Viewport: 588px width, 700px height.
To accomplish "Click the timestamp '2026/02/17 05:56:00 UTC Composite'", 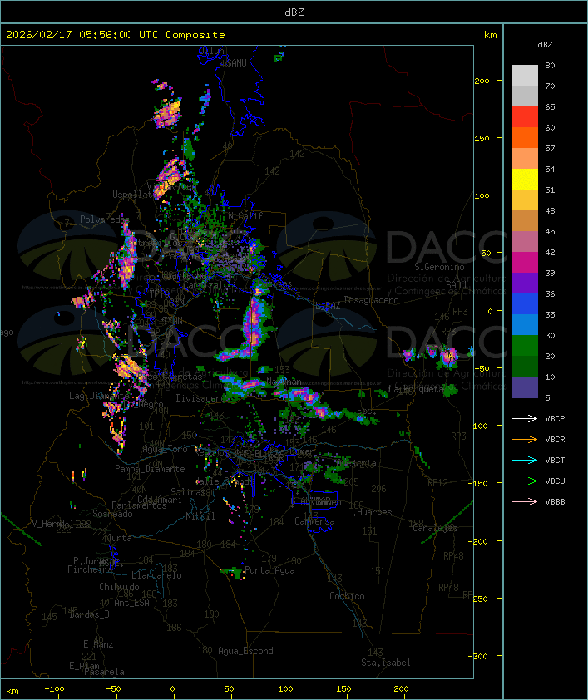I will tap(116, 35).
